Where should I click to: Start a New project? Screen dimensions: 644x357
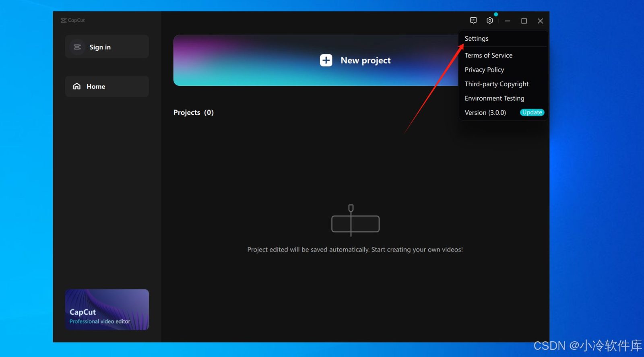coord(316,60)
